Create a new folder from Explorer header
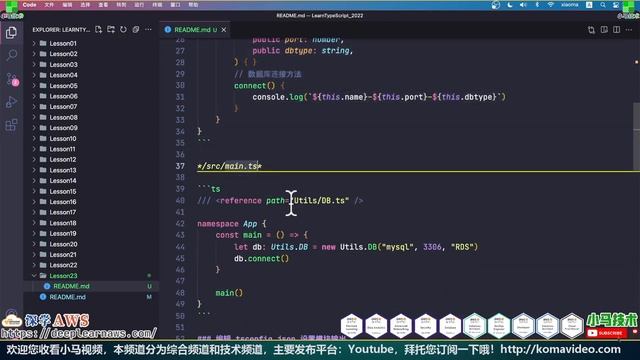 point(111,29)
